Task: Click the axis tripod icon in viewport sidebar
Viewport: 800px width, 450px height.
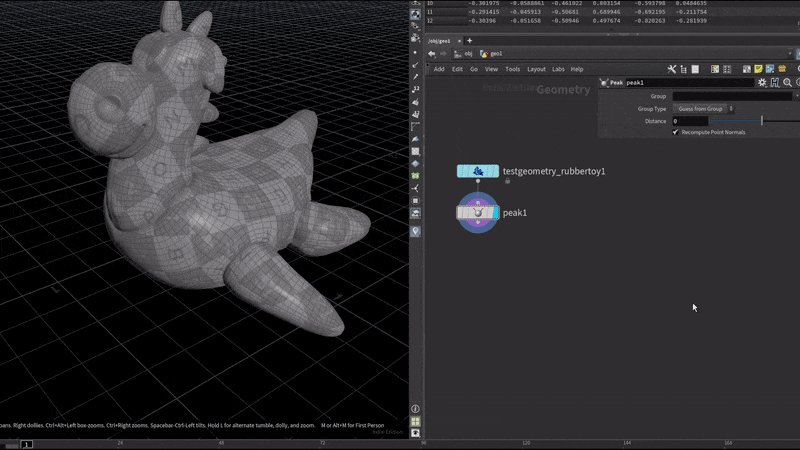Action: click(415, 188)
